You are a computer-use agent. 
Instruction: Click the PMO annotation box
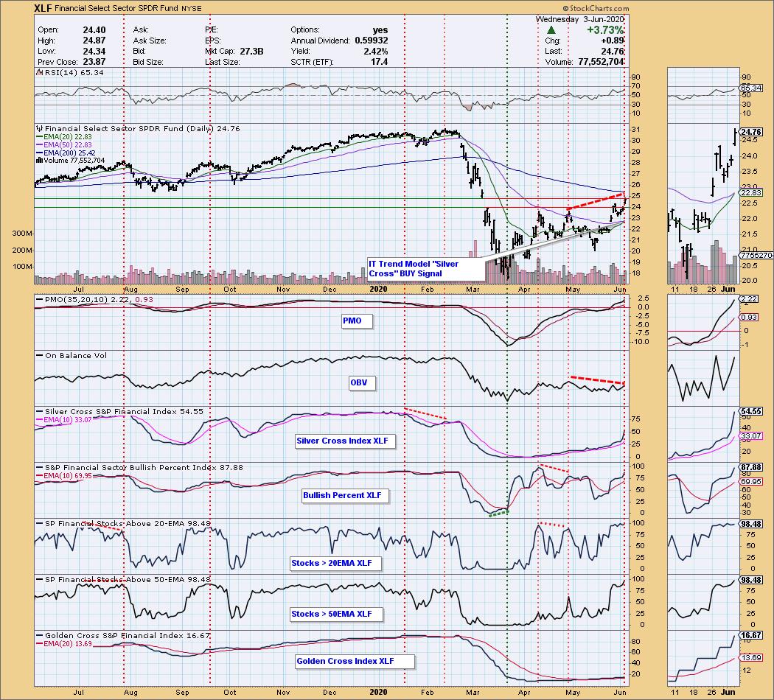coord(357,321)
